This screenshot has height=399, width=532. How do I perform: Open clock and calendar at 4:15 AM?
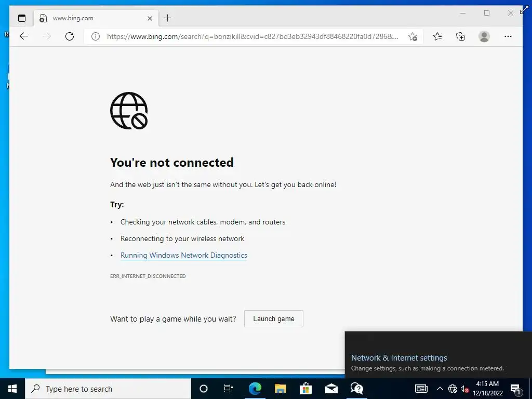(x=487, y=389)
